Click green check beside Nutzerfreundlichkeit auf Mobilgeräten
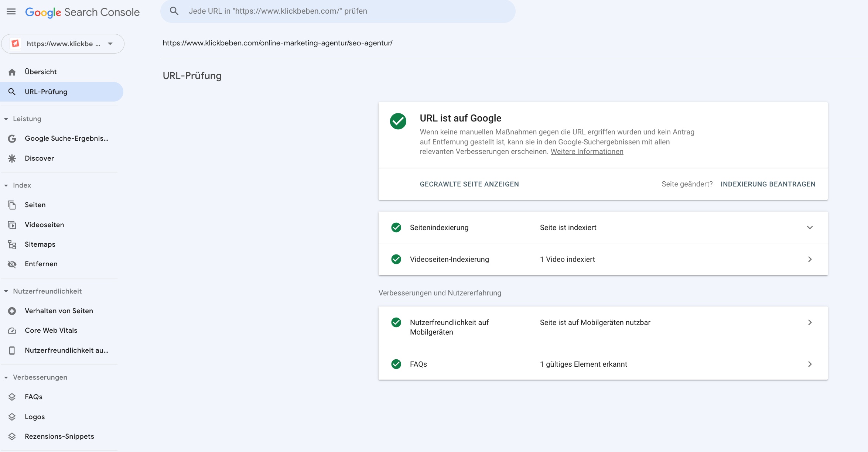The height and width of the screenshot is (452, 868). (396, 322)
